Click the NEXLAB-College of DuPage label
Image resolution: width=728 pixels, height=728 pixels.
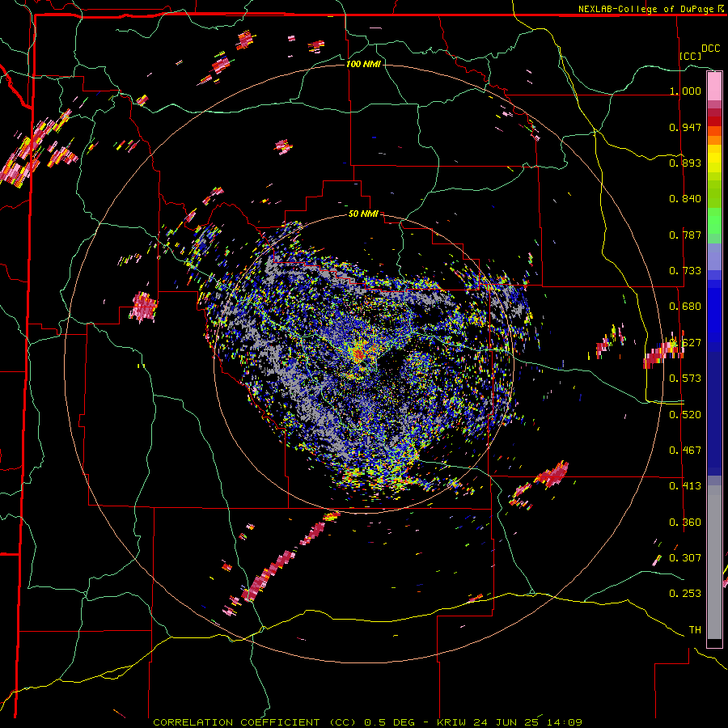coord(645,9)
